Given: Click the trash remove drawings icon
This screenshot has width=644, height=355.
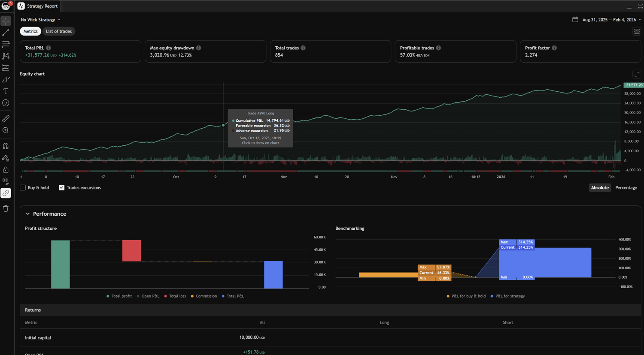Looking at the screenshot, I should click(x=6, y=209).
